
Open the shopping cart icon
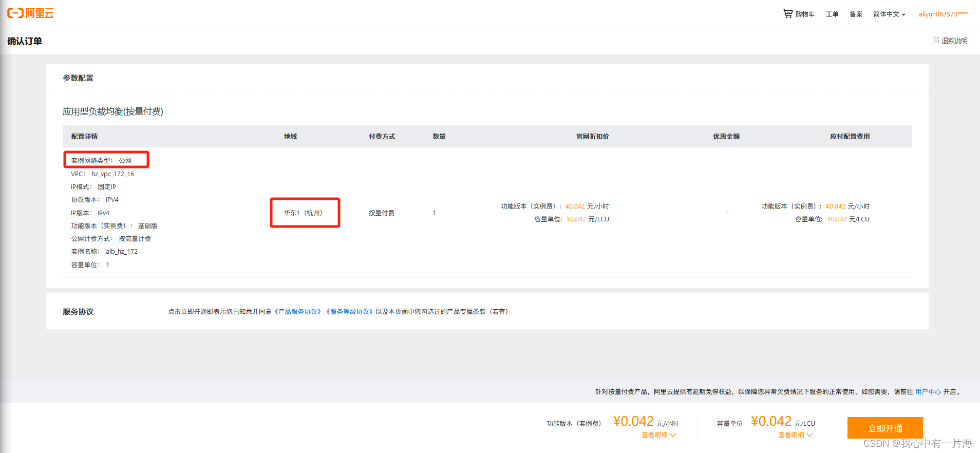tap(787, 13)
